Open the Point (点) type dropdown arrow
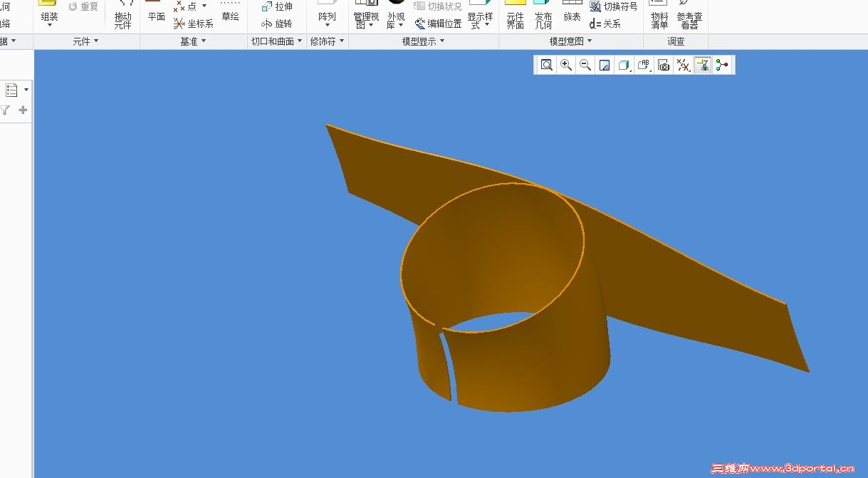The height and width of the screenshot is (478, 868). tap(204, 6)
